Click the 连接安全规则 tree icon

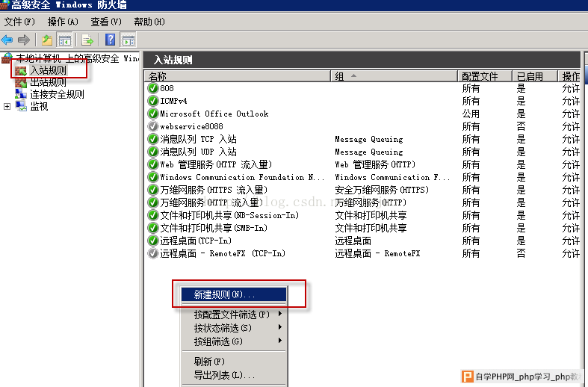pos(21,94)
